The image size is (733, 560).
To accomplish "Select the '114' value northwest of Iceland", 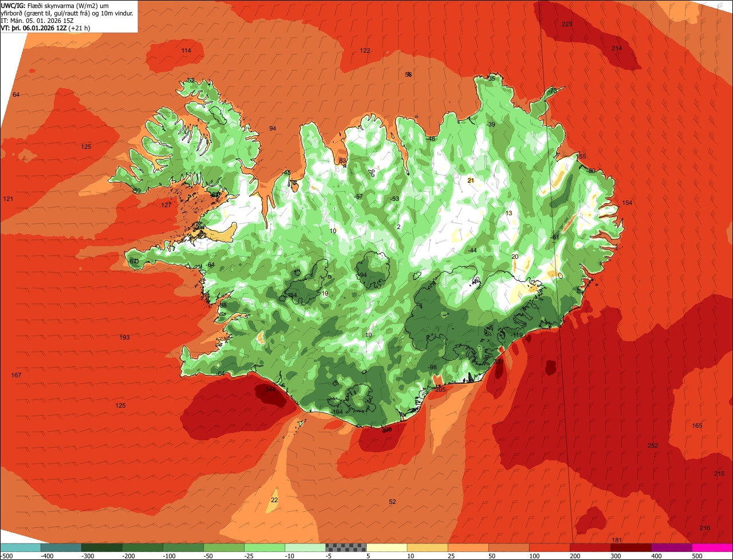I will click(x=186, y=50).
